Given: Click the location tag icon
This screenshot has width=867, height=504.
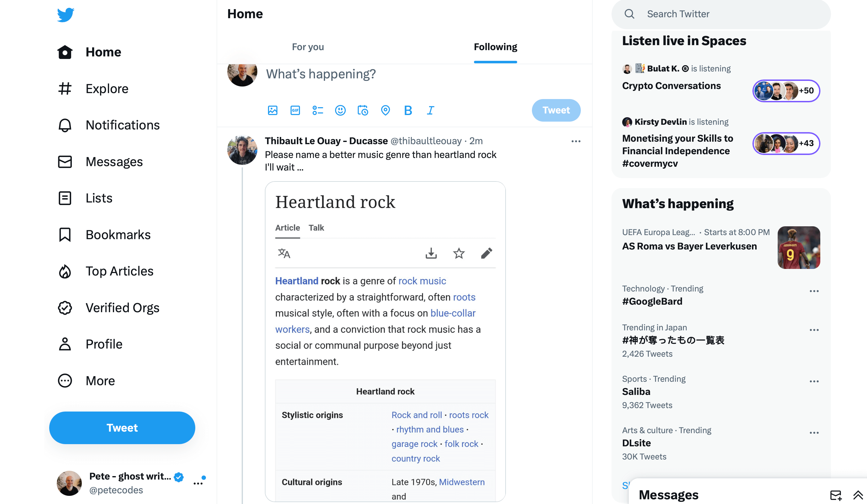Looking at the screenshot, I should click(x=385, y=110).
